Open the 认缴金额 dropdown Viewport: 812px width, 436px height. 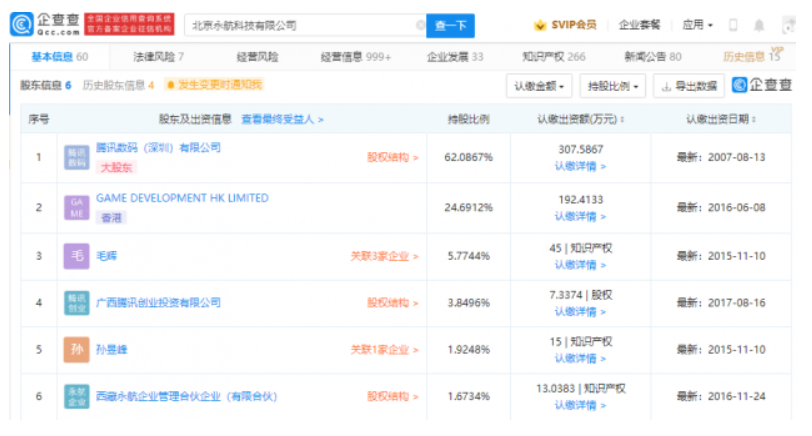click(539, 86)
